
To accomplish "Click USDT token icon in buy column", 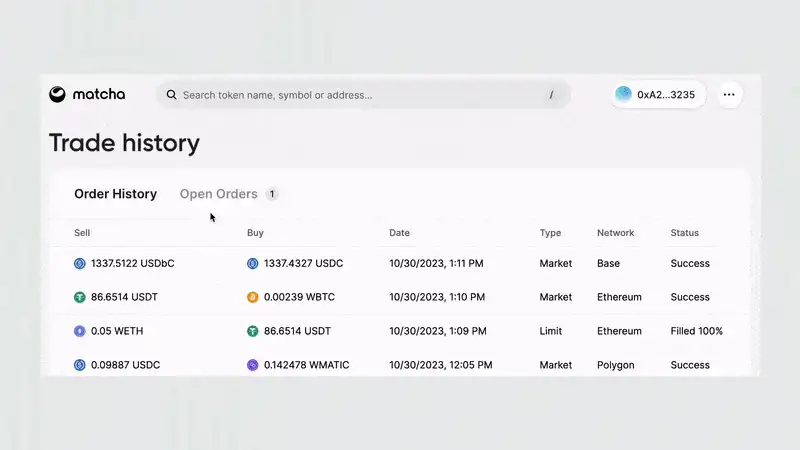I will pos(253,331).
